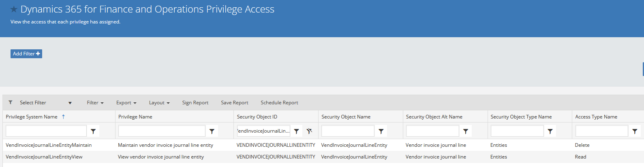Open filter options for Access Type Name
The width and height of the screenshot is (644, 167).
coord(635,131)
